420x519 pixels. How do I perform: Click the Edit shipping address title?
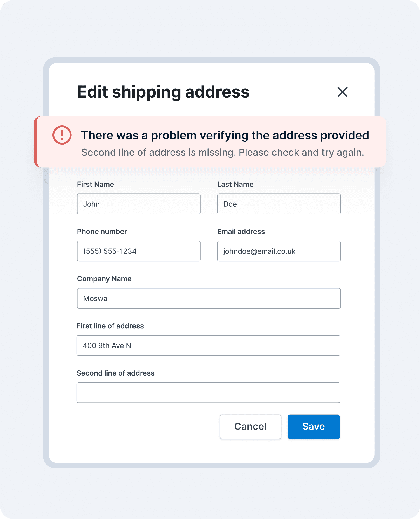163,92
